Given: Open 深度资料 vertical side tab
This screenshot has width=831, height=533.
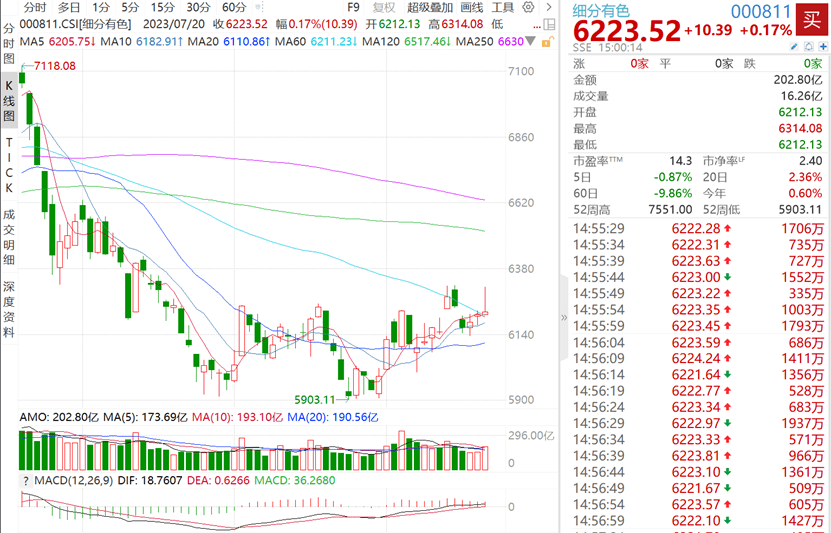Looking at the screenshot, I should pyautogui.click(x=8, y=309).
